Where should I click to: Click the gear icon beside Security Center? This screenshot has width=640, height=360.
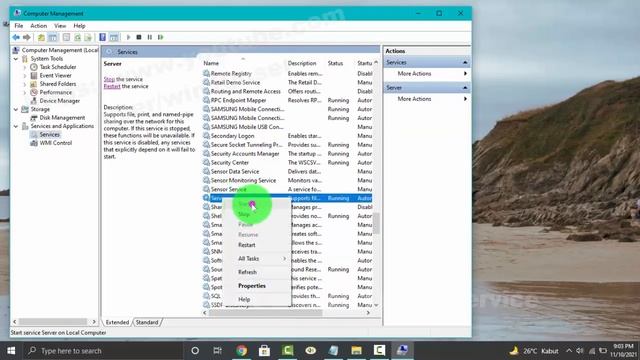pyautogui.click(x=206, y=162)
